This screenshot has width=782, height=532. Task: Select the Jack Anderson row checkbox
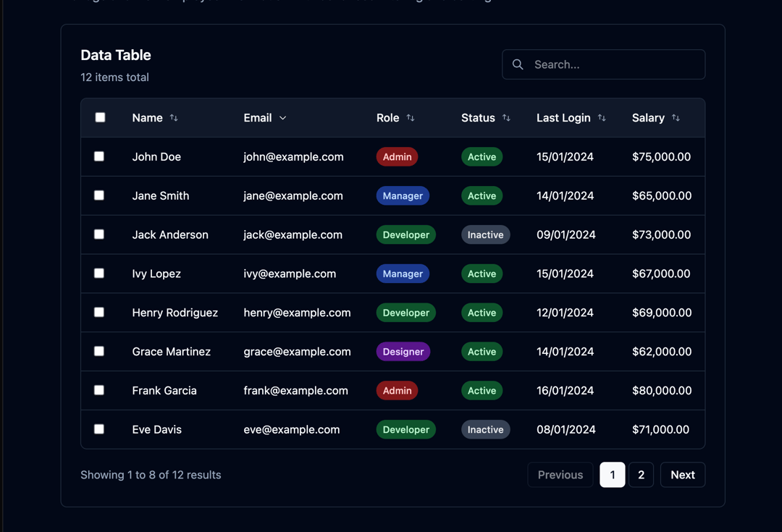[x=99, y=234]
